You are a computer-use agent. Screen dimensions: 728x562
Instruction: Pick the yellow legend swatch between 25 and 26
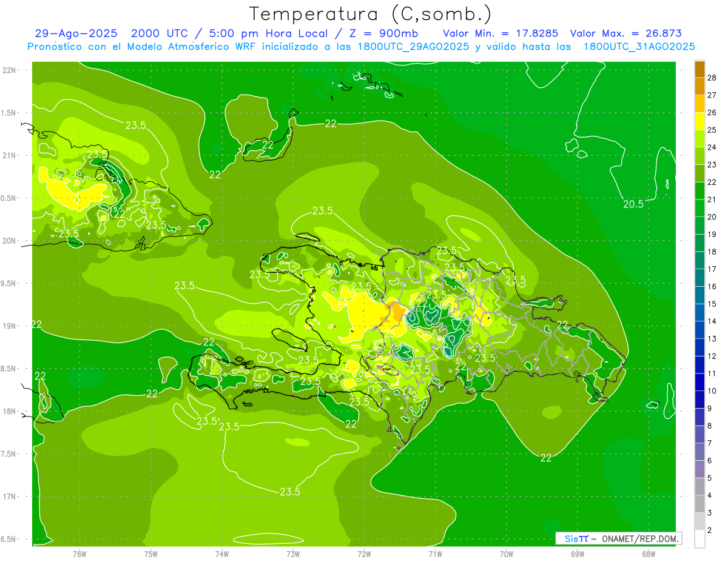pos(699,121)
